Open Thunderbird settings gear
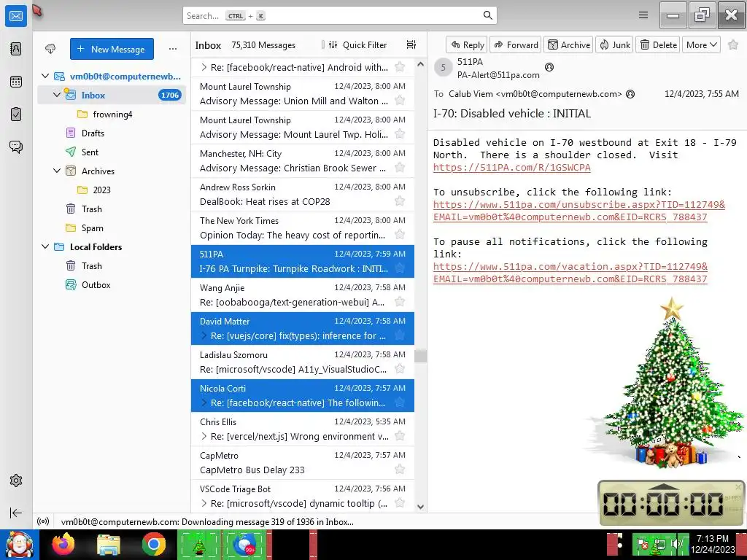This screenshot has height=560, width=747. tap(16, 481)
